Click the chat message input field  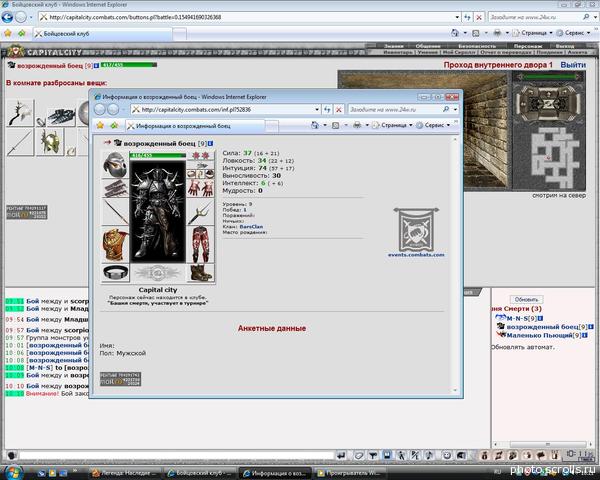[177, 455]
